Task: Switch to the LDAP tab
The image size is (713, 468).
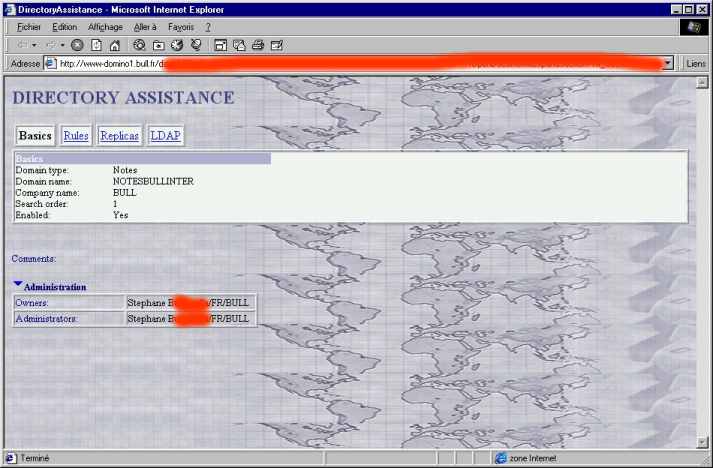Action: coord(166,136)
